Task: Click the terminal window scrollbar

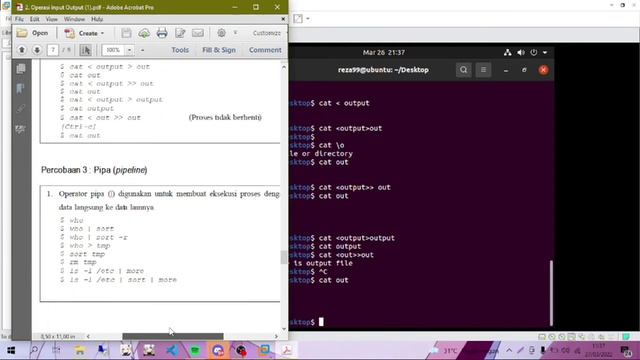Action: (551, 293)
